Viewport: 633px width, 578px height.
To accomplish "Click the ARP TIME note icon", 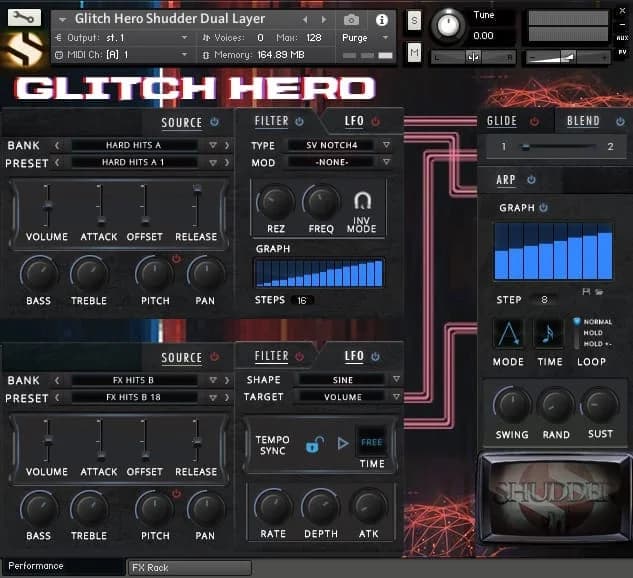I will [549, 334].
